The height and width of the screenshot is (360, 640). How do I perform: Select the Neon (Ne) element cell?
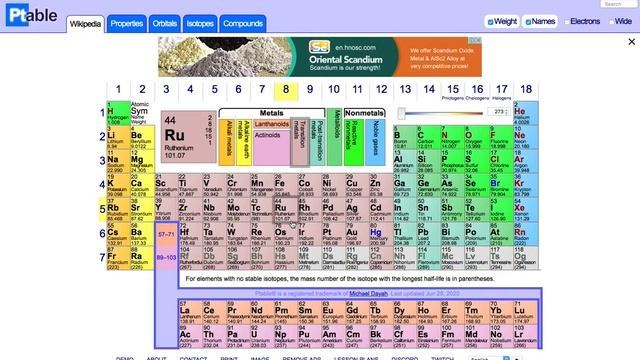[526, 137]
